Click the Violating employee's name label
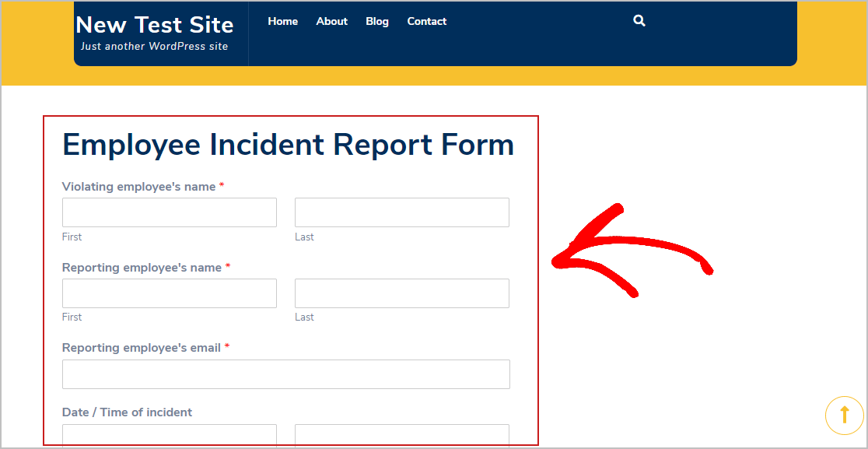868x449 pixels. pos(139,187)
